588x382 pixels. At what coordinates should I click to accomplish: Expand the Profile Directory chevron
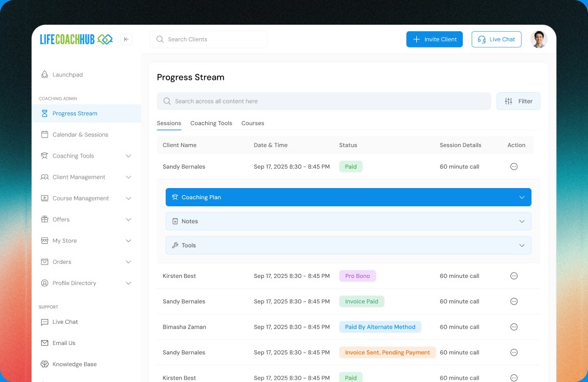128,283
